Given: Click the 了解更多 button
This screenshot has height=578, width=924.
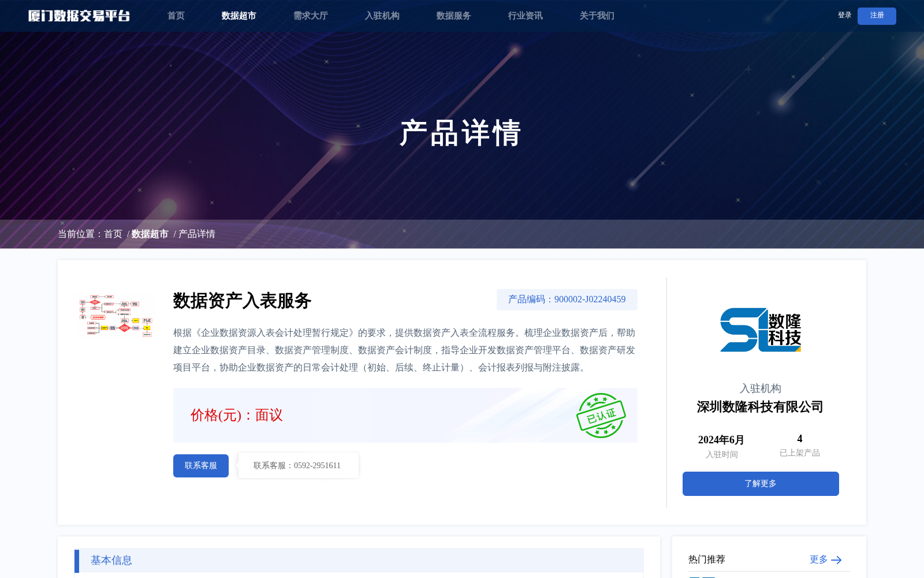Looking at the screenshot, I should click(761, 484).
